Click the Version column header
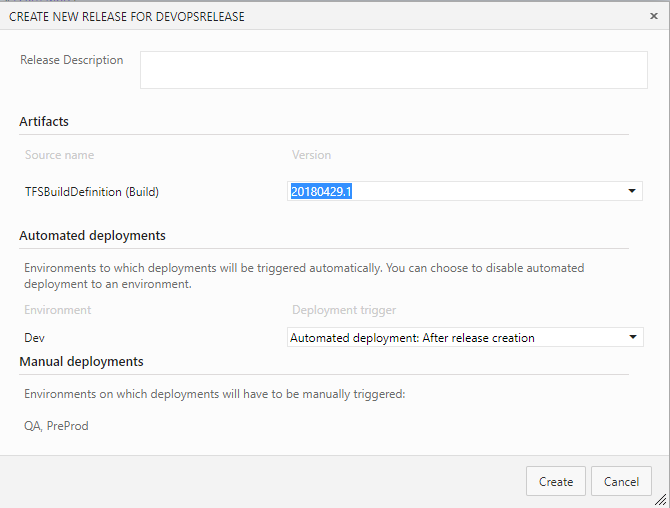 click(x=311, y=155)
